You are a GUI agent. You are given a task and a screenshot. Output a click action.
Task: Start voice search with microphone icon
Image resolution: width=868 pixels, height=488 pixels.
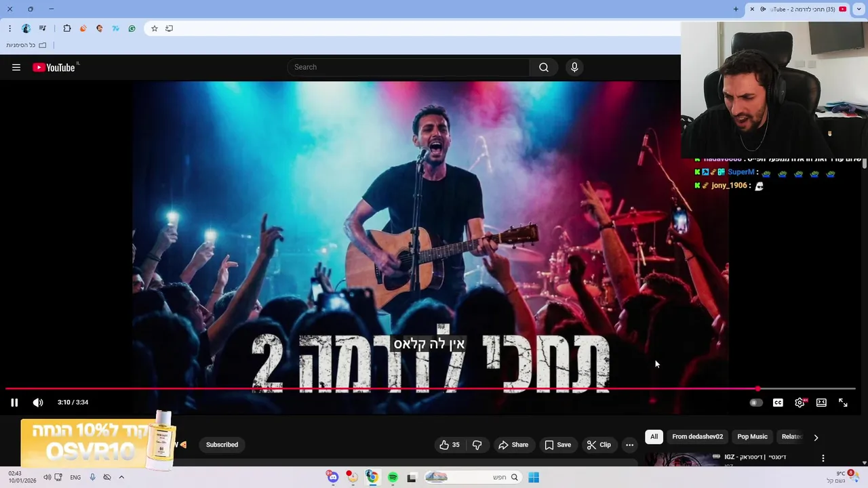pos(574,67)
